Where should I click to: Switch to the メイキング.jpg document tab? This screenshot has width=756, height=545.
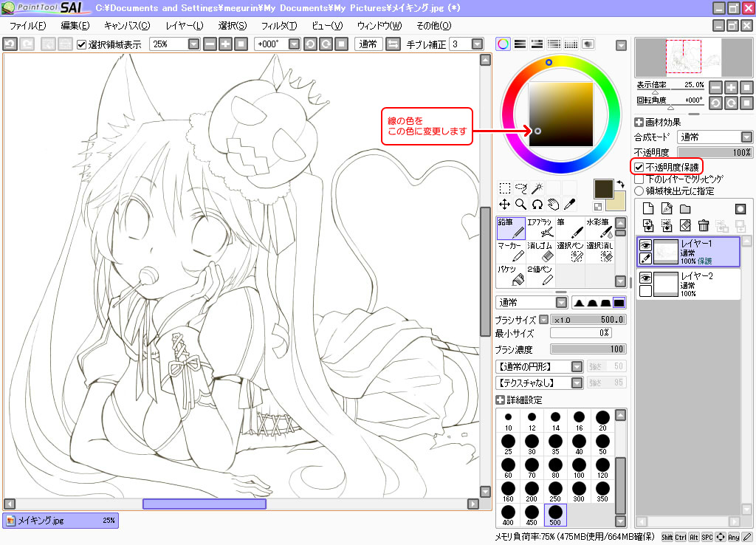point(61,521)
